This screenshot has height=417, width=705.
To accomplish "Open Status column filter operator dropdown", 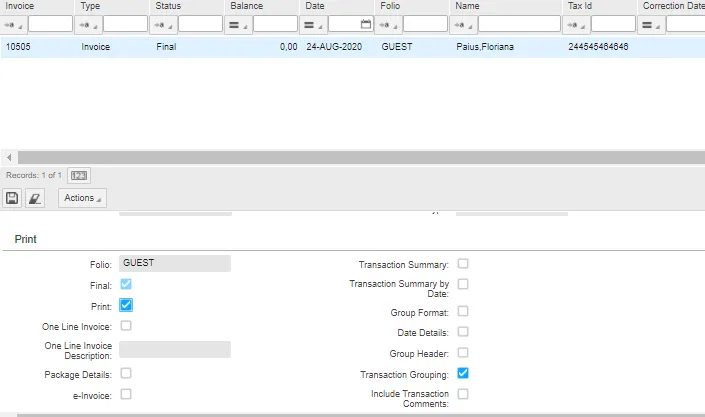I will pyautogui.click(x=164, y=25).
